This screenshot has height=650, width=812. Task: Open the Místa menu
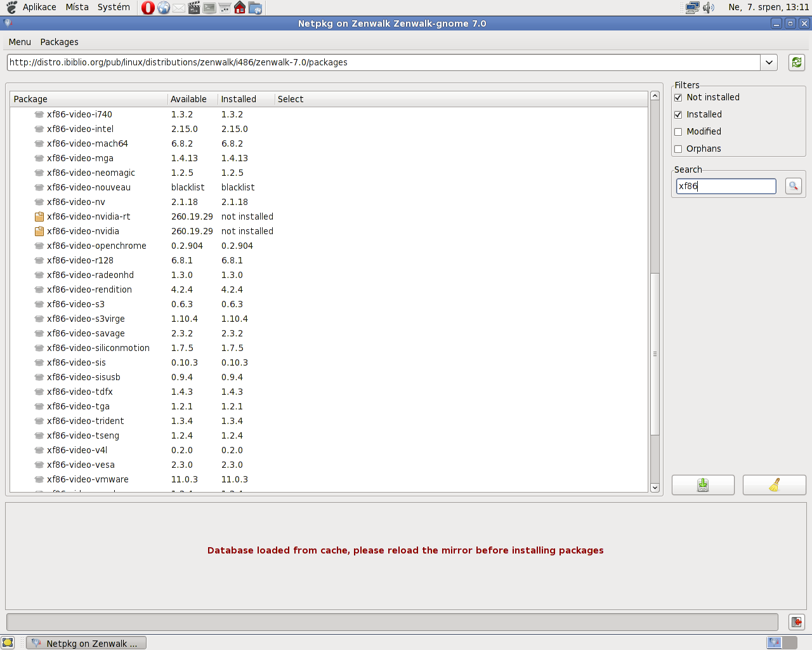click(x=77, y=7)
